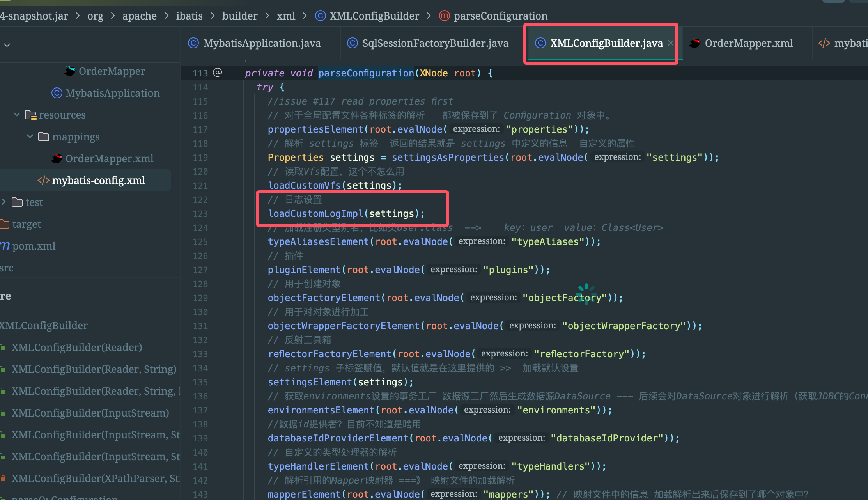
Task: Select XMLConfigBuilder(InputStream) in structure panel
Action: pyautogui.click(x=90, y=413)
